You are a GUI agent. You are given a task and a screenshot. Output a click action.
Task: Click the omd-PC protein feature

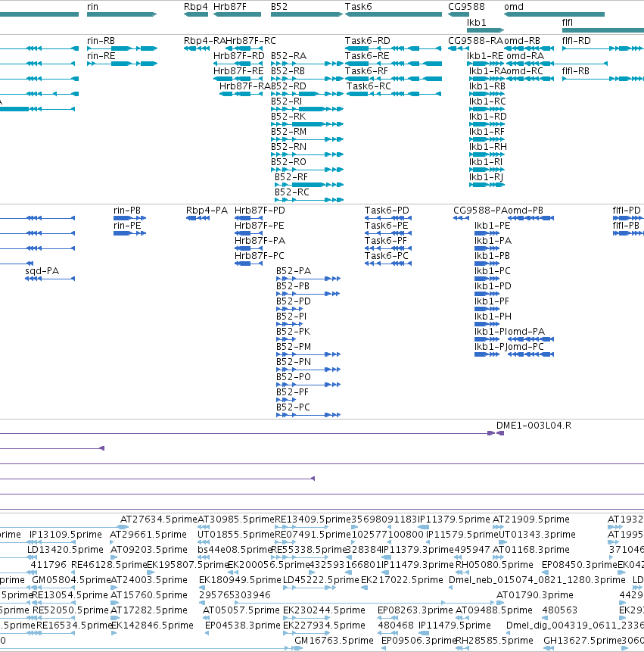click(x=531, y=354)
